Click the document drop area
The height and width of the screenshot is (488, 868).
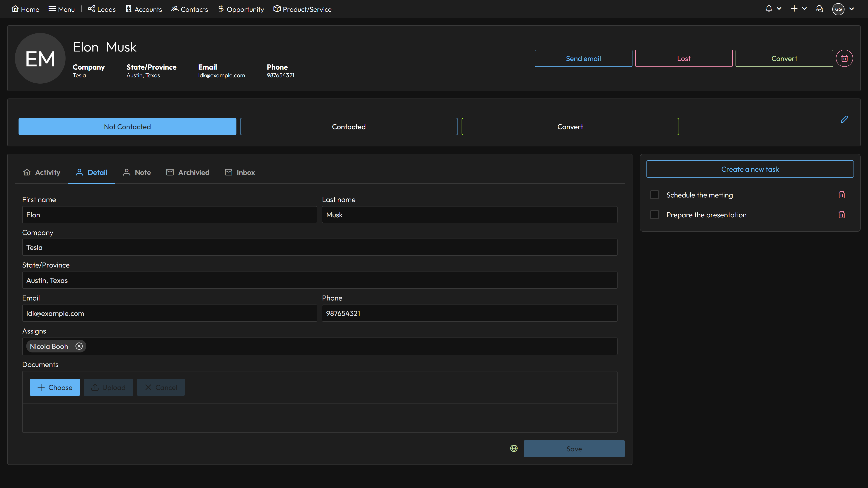tap(319, 418)
